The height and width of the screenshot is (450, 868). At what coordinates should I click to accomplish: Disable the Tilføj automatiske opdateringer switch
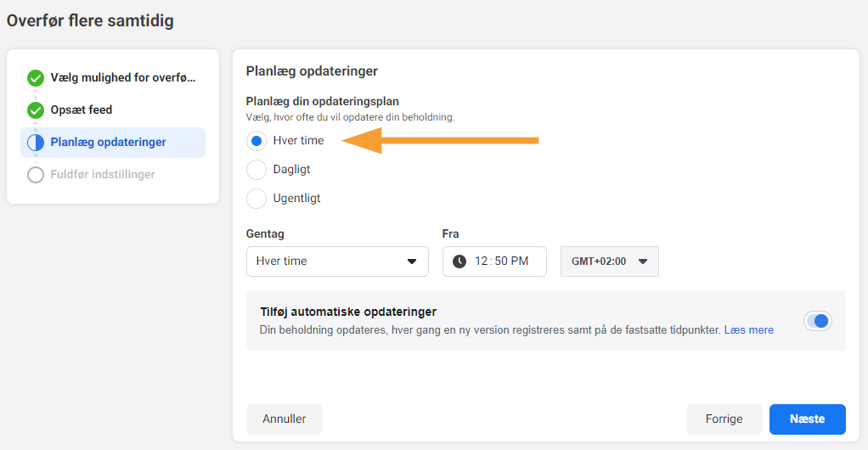click(x=818, y=321)
